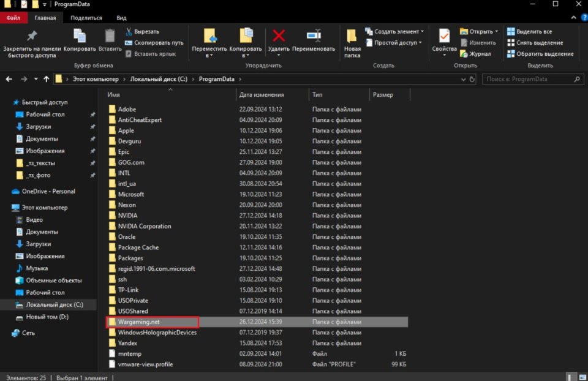Click Изменить in ribbon

click(x=478, y=43)
